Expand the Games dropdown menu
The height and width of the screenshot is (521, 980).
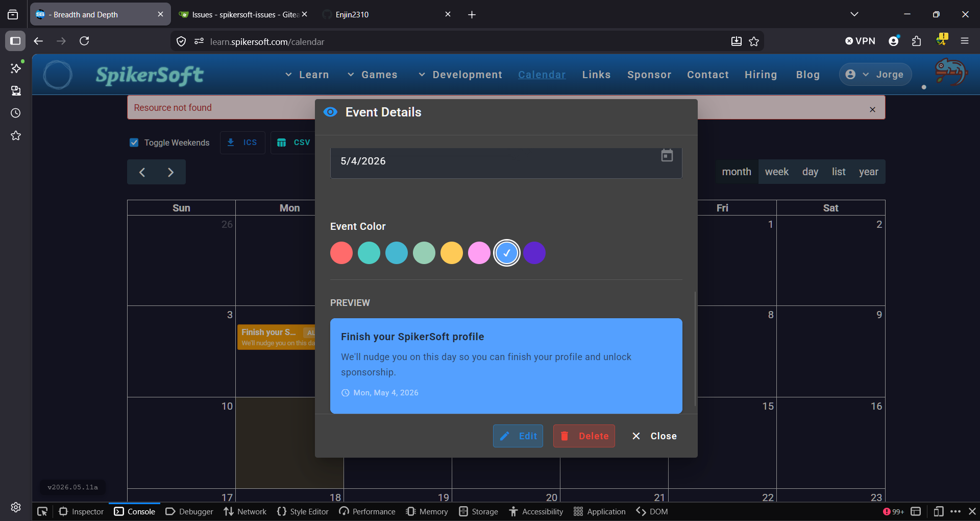[x=372, y=75]
